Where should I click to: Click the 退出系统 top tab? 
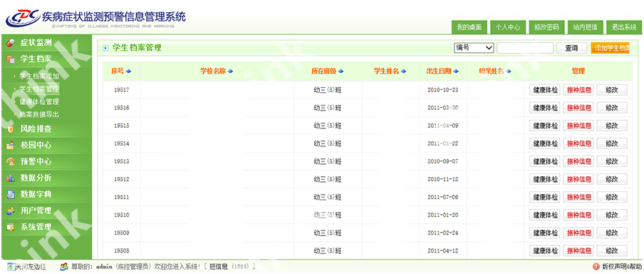point(623,27)
